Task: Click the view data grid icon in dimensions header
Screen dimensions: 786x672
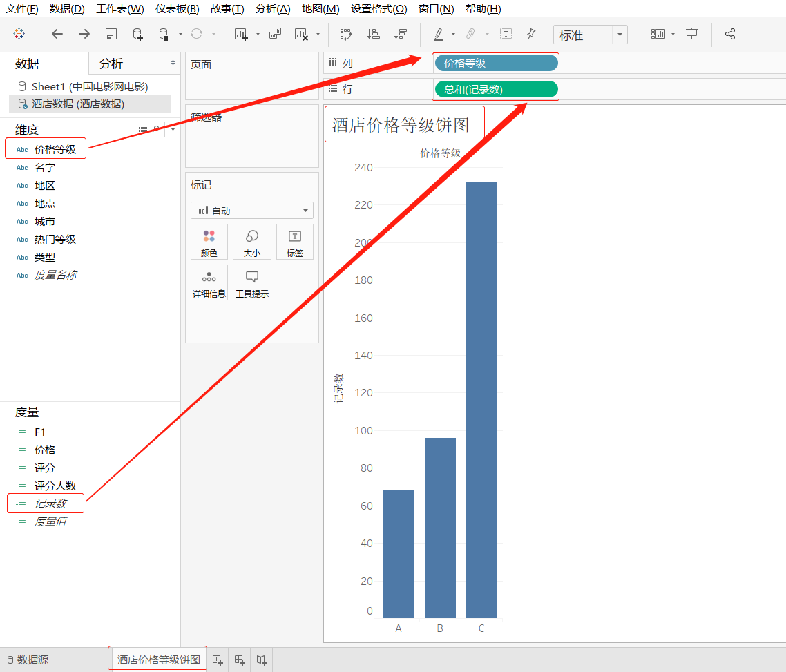Action: (143, 129)
